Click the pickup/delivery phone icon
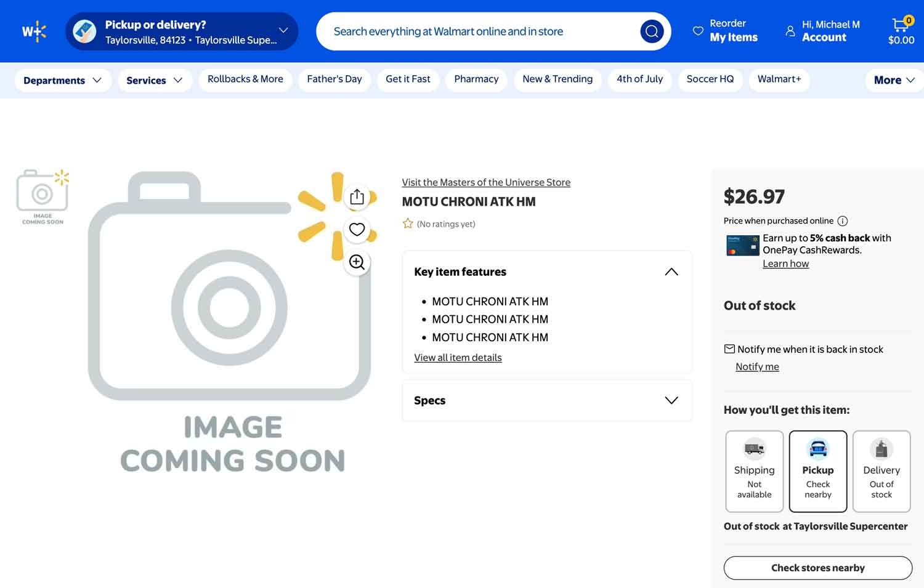 (84, 31)
